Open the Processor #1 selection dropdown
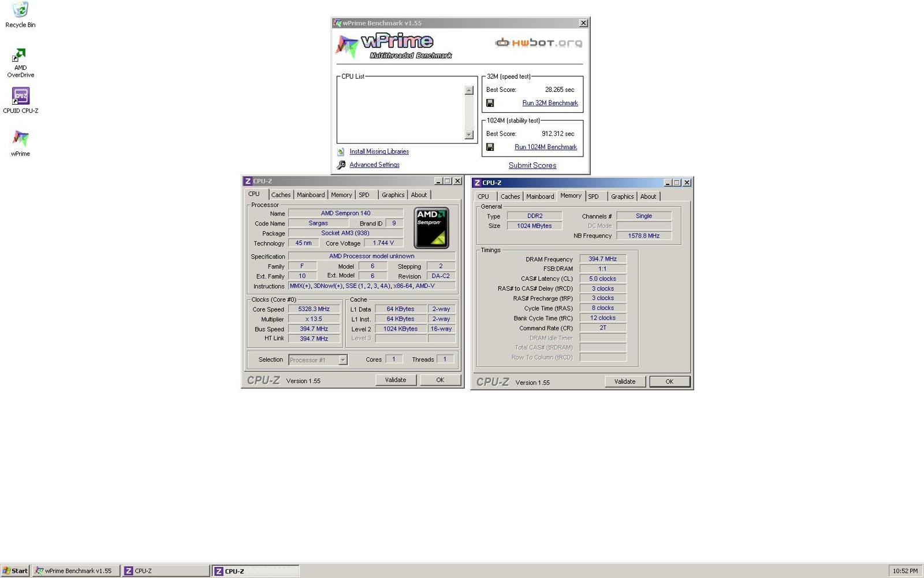This screenshot has height=578, width=924. (x=342, y=360)
